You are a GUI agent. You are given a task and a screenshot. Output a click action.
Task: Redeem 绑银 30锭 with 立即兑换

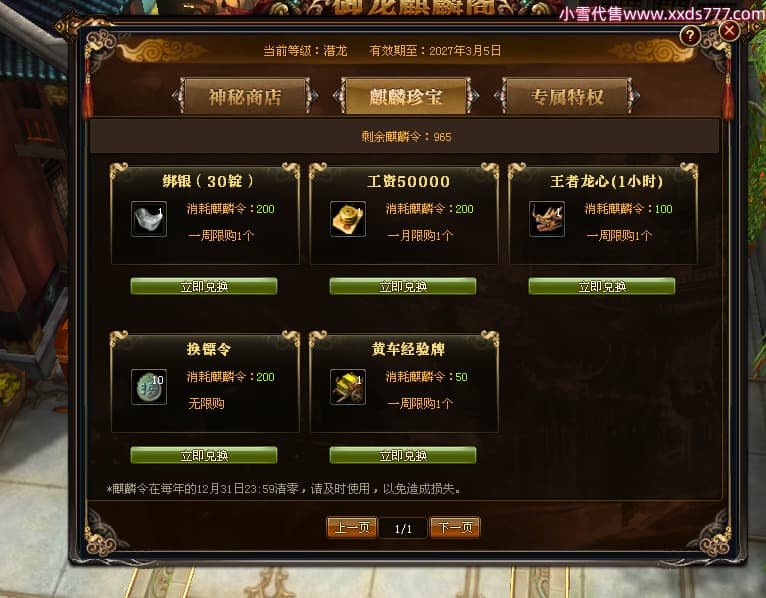pos(204,286)
